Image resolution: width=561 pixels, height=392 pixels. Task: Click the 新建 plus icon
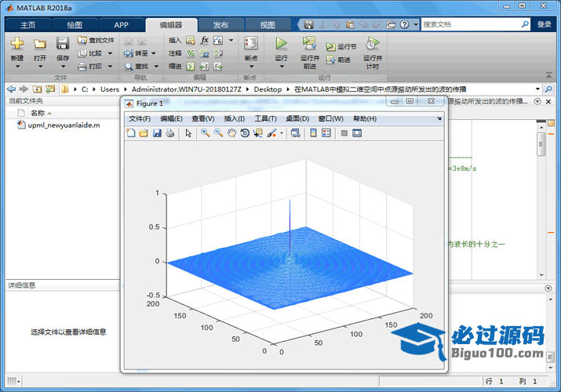tap(17, 44)
